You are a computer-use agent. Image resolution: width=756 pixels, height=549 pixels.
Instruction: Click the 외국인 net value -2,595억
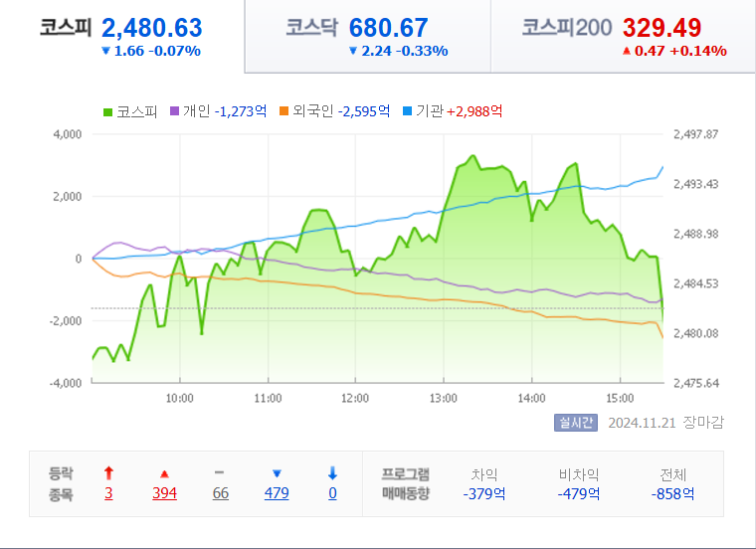(x=364, y=111)
